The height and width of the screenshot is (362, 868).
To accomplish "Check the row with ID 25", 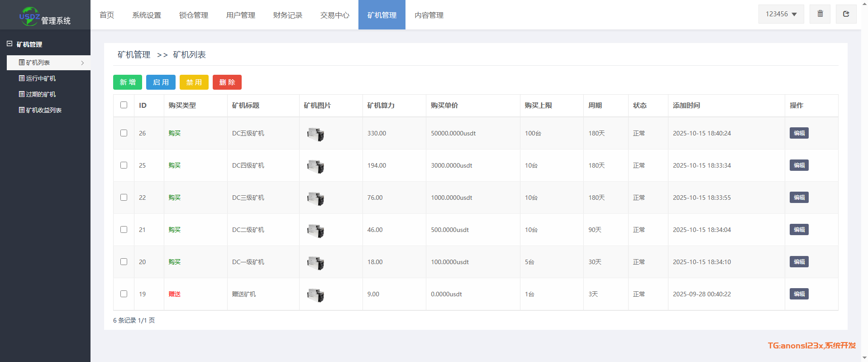I will 124,165.
